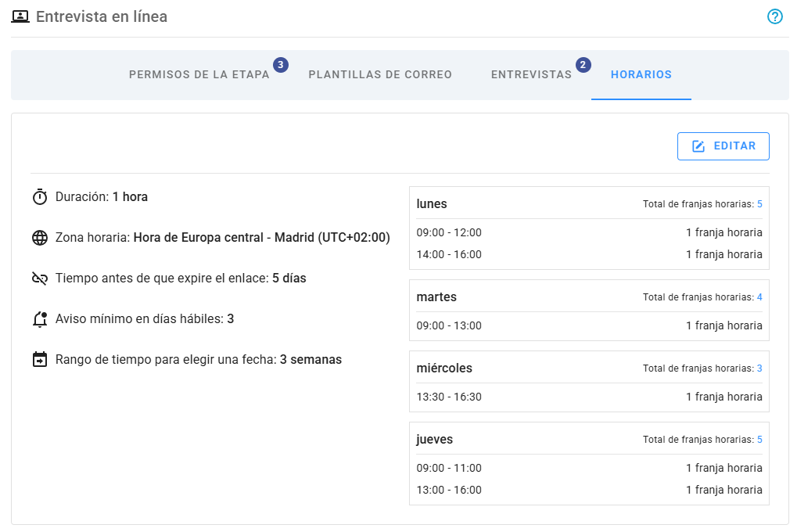Open the help question mark icon
The width and height of the screenshot is (797, 532).
775,16
